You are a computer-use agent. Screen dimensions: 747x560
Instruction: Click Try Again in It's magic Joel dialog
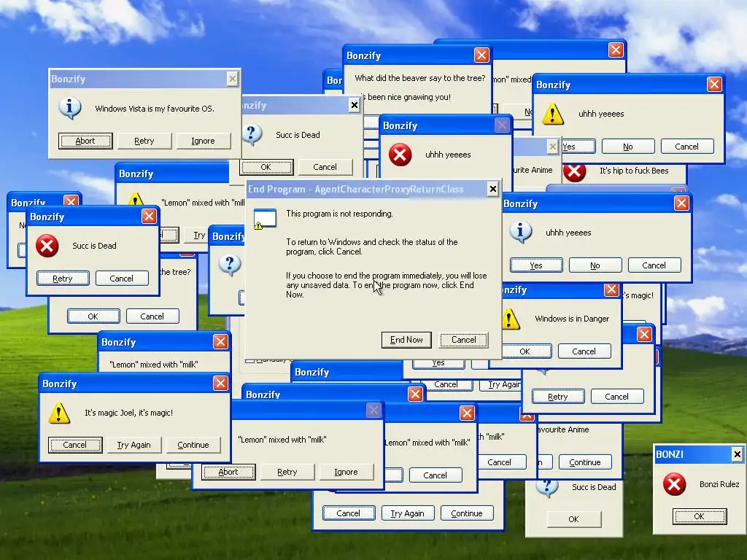tap(134, 445)
